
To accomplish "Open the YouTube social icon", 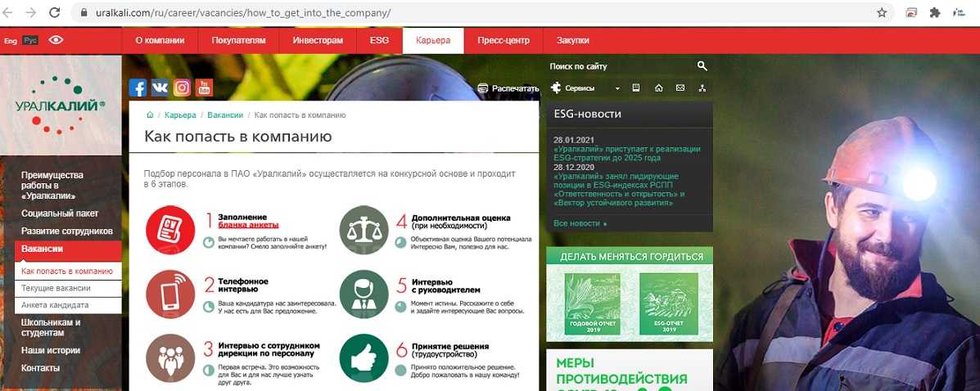I will [x=204, y=88].
